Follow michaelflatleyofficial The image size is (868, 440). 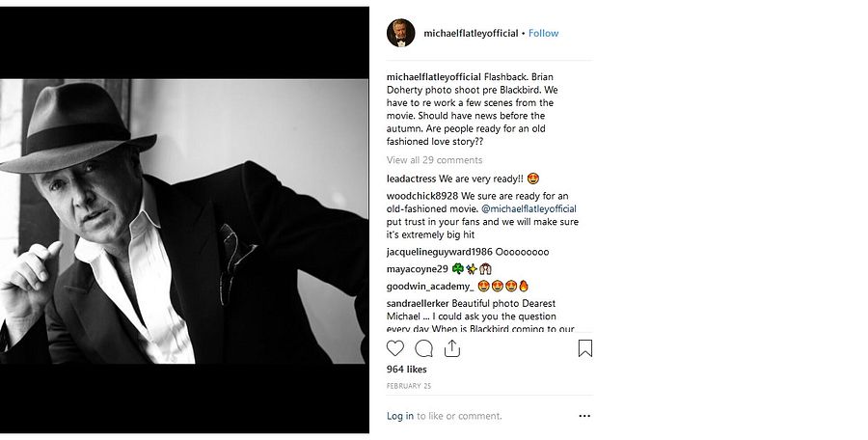click(x=543, y=33)
